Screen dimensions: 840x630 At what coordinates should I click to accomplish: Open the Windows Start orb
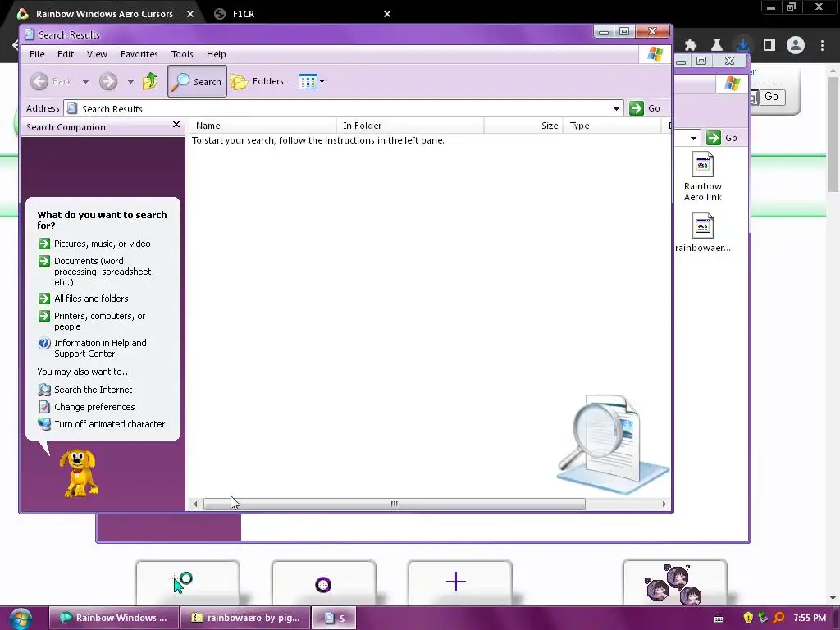coord(21,619)
